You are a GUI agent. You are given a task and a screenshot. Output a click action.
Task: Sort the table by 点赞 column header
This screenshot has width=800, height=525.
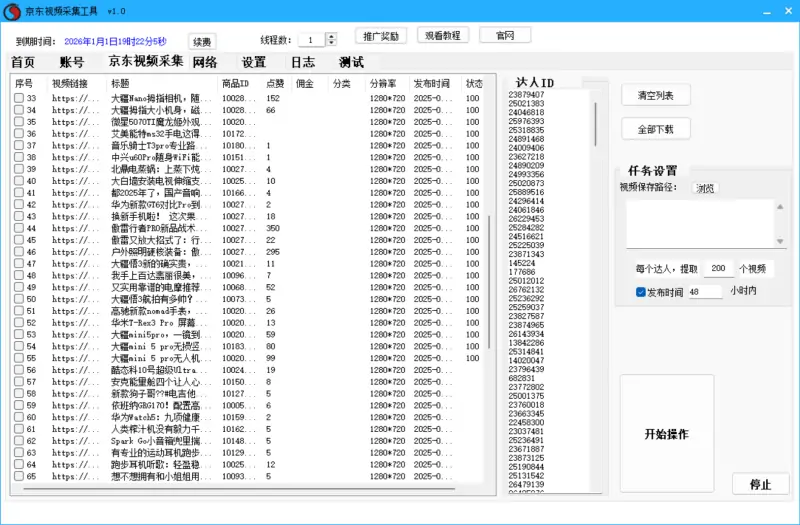pos(275,83)
